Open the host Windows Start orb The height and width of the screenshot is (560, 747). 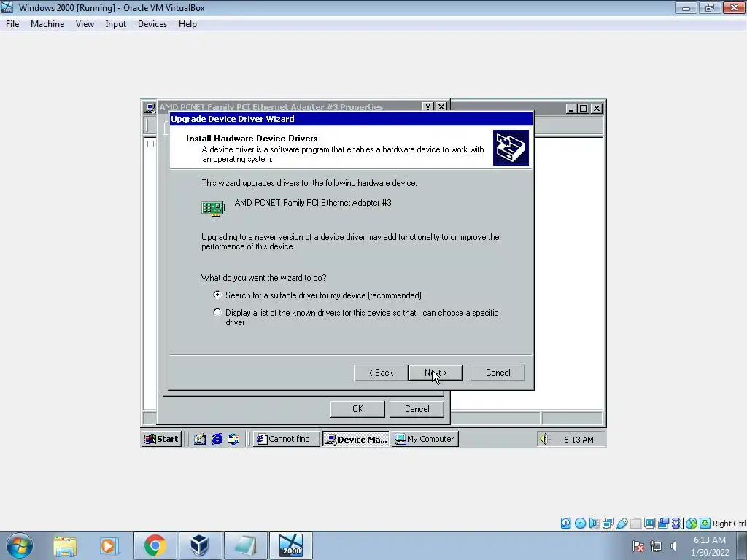coord(20,545)
